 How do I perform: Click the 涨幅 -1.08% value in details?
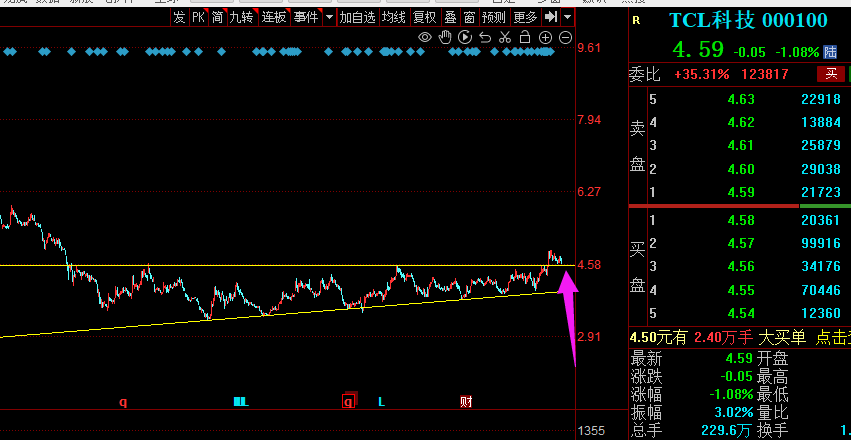pos(732,394)
